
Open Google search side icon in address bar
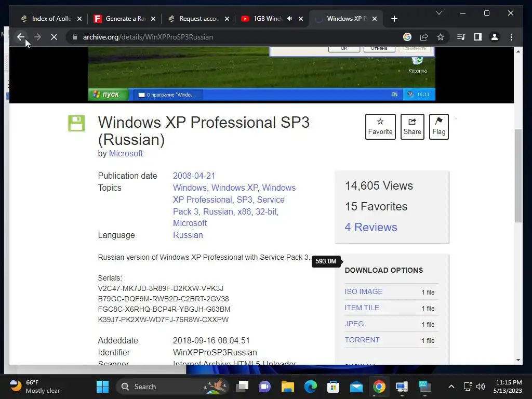(407, 37)
